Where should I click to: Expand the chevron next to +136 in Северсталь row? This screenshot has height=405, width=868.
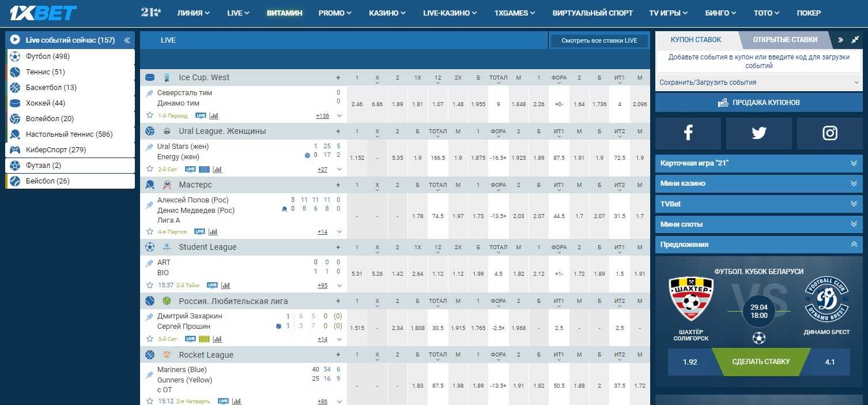(339, 116)
